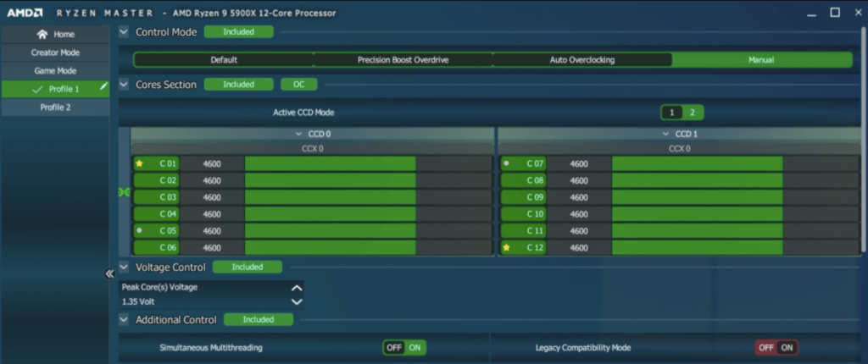Click the CCX 0 header under CCD 0
The width and height of the screenshot is (868, 364).
(x=312, y=148)
